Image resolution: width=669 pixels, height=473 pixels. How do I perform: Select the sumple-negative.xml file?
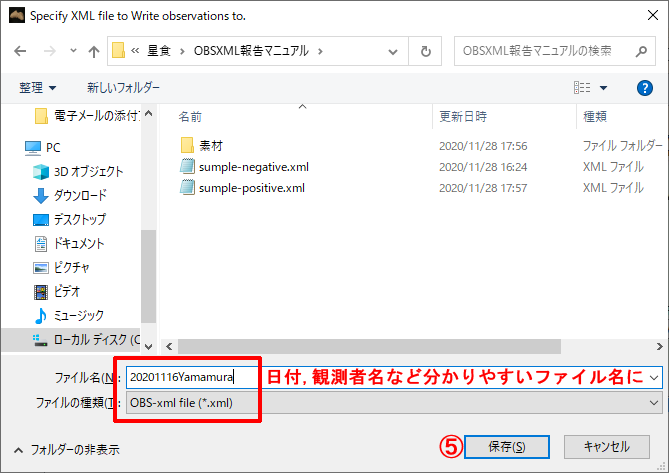pyautogui.click(x=253, y=166)
